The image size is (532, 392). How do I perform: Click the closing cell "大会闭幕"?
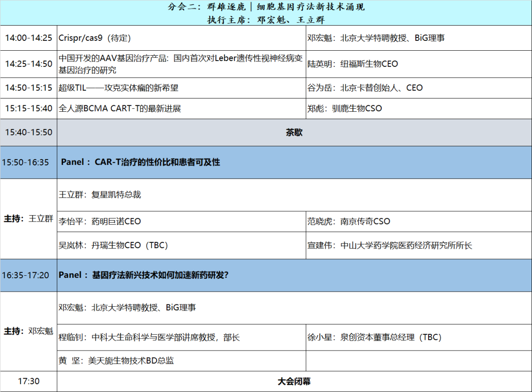click(x=294, y=382)
